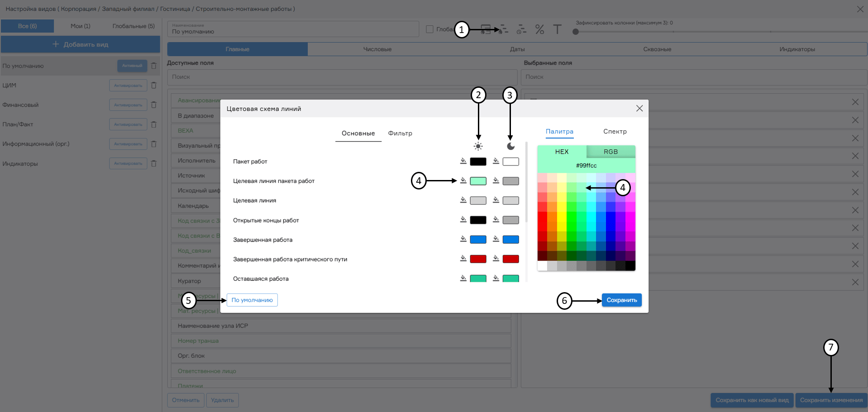868x412 pixels.
Task: Switch color input to HEX mode
Action: coord(562,152)
